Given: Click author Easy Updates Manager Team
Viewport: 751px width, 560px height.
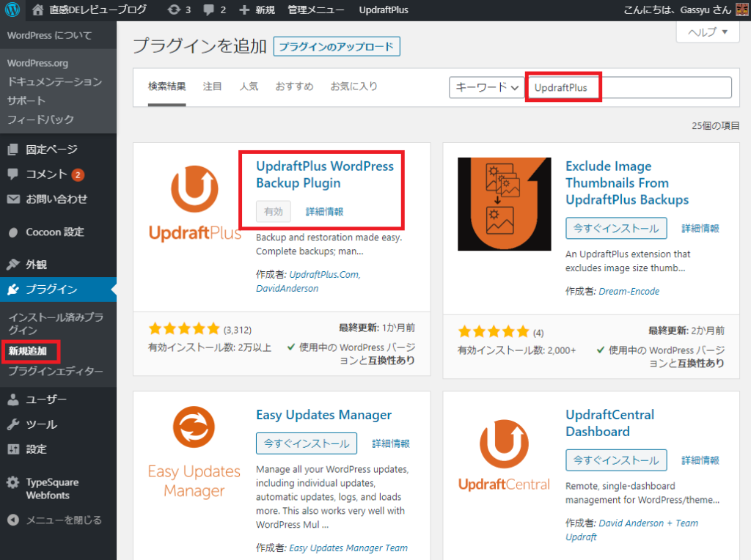Looking at the screenshot, I should (348, 548).
